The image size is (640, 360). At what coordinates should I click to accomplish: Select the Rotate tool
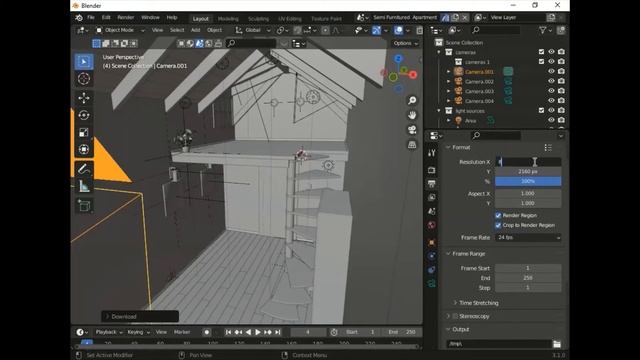(x=84, y=115)
